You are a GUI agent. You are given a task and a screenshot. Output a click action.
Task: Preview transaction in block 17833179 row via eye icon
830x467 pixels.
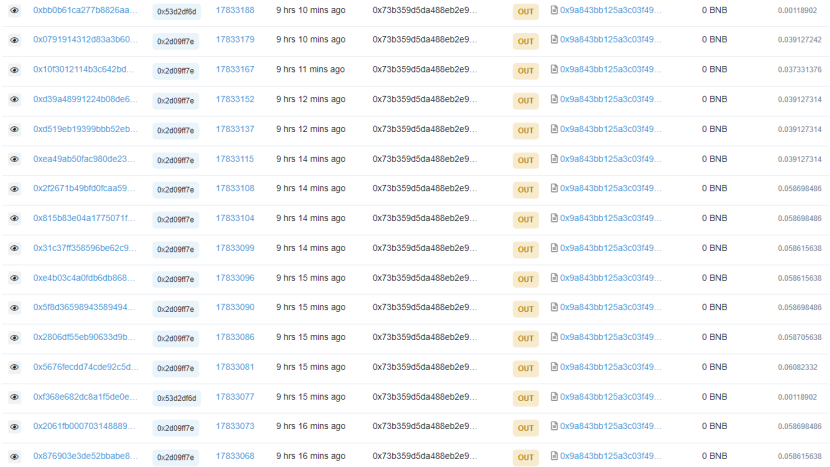click(14, 40)
